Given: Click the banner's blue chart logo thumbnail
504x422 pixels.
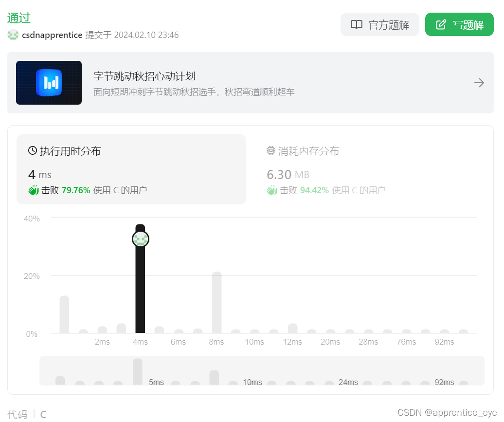Looking at the screenshot, I should coord(49,83).
